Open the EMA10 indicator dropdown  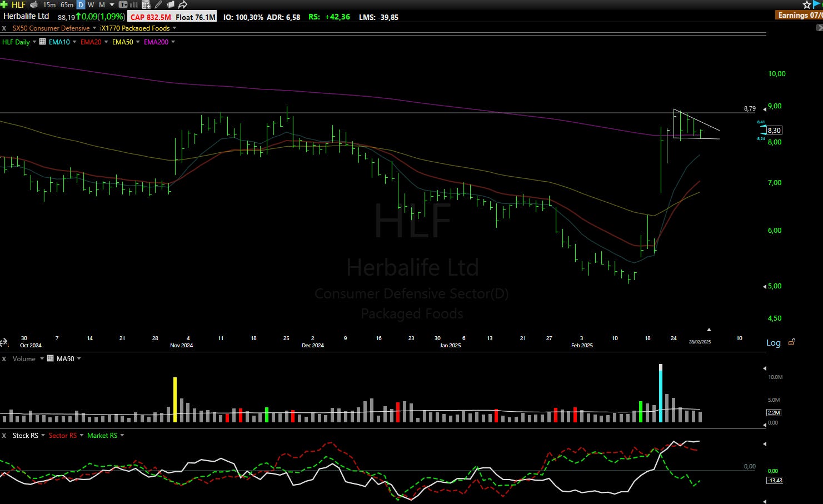[x=74, y=42]
